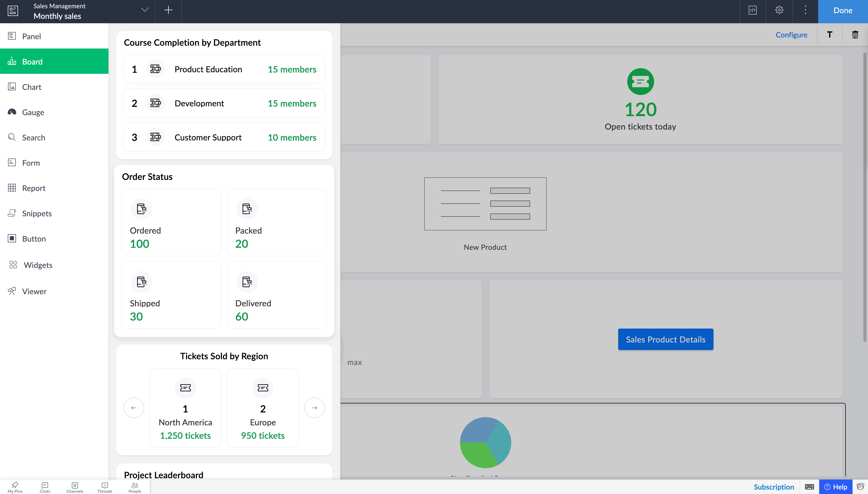868x494 pixels.
Task: Select the Chart item in the sidebar
Action: [32, 87]
